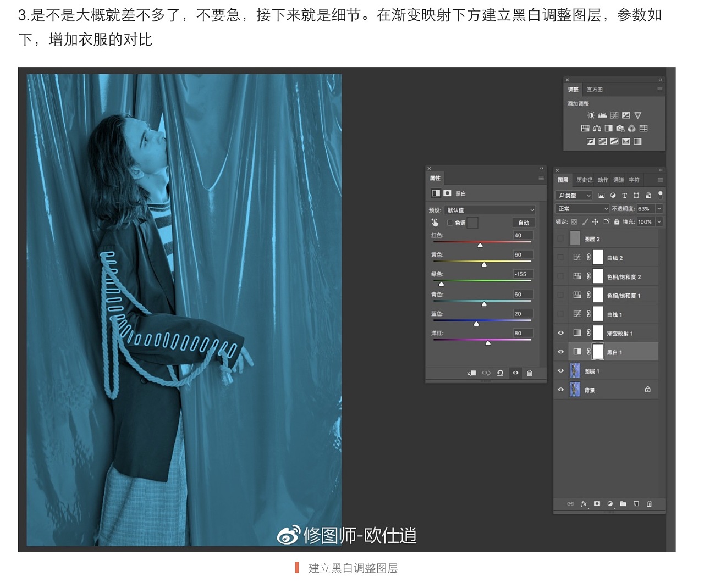Select the on-image targeted adjustment hand tool

(435, 223)
